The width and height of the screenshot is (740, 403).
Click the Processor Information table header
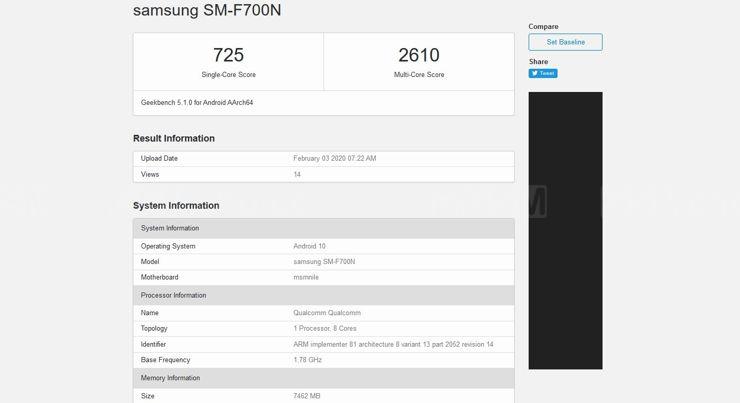pyautogui.click(x=324, y=295)
